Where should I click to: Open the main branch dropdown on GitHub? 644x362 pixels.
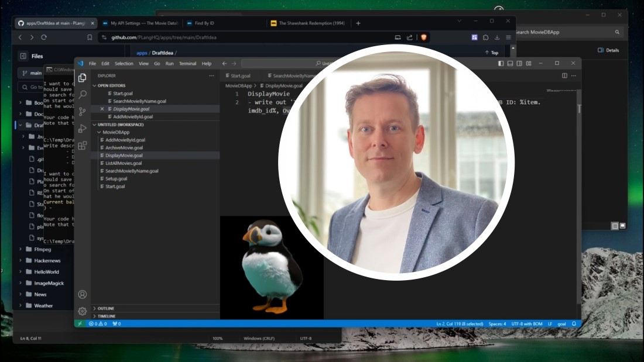(x=31, y=73)
